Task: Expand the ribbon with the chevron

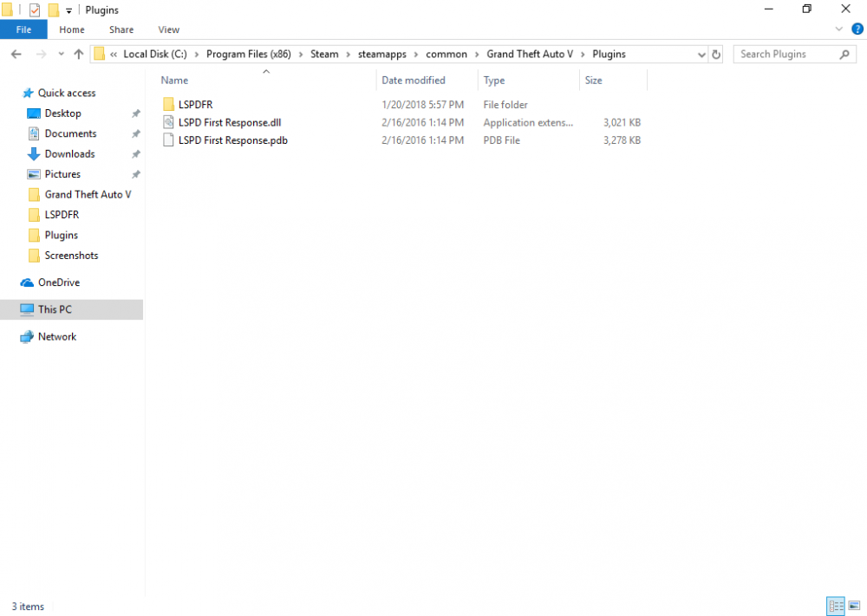Action: click(x=838, y=29)
